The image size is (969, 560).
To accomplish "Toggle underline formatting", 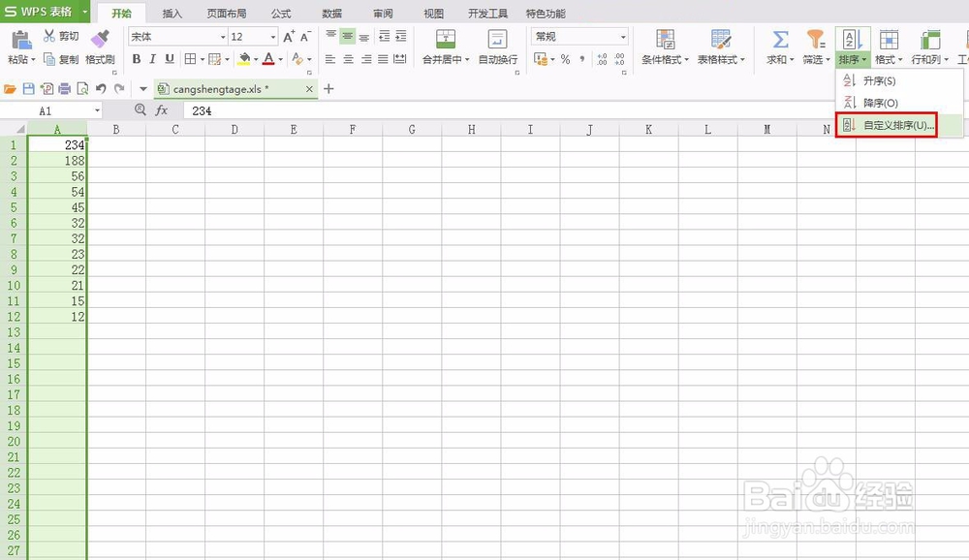I will pos(170,59).
